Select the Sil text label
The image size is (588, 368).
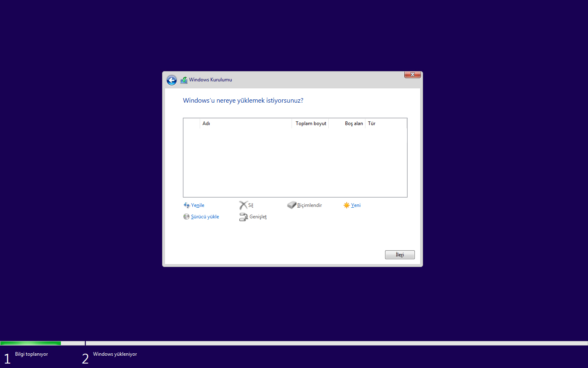(x=251, y=205)
